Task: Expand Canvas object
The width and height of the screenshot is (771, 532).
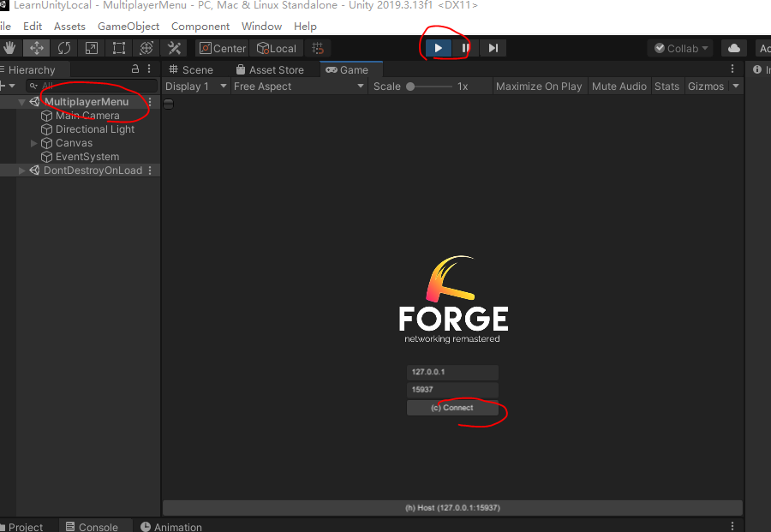Action: 34,143
